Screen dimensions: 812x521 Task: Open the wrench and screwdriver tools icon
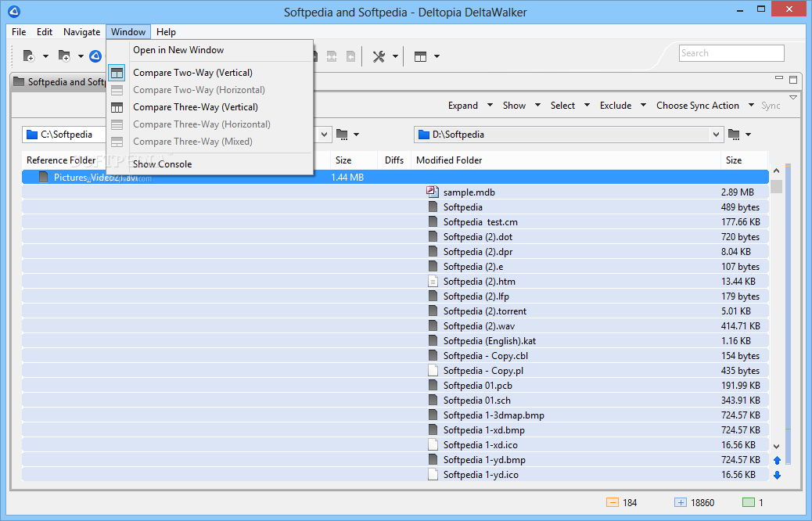(379, 56)
